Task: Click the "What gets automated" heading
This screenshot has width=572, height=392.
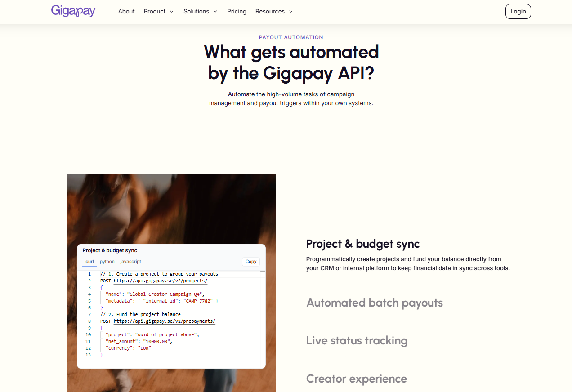Action: (291, 62)
